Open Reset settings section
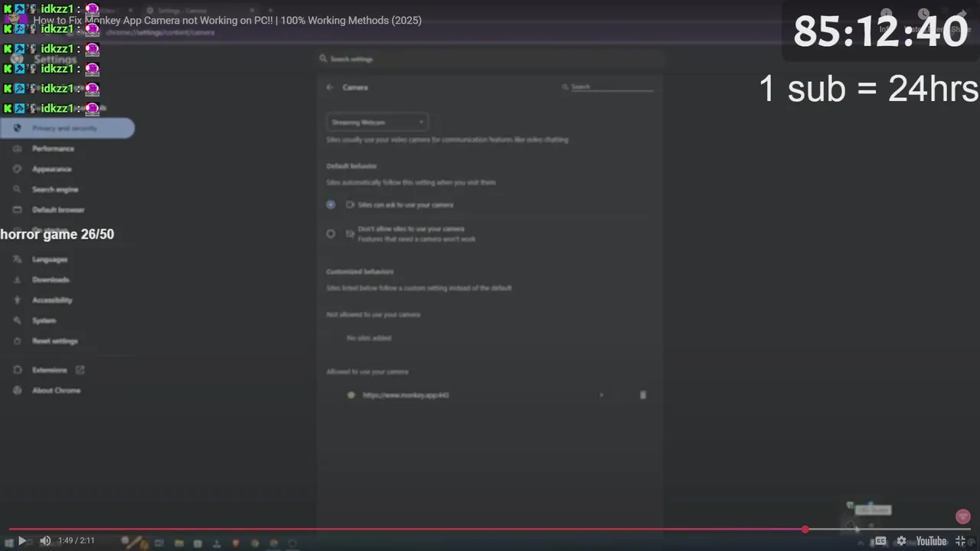This screenshot has width=980, height=551. [x=55, y=341]
